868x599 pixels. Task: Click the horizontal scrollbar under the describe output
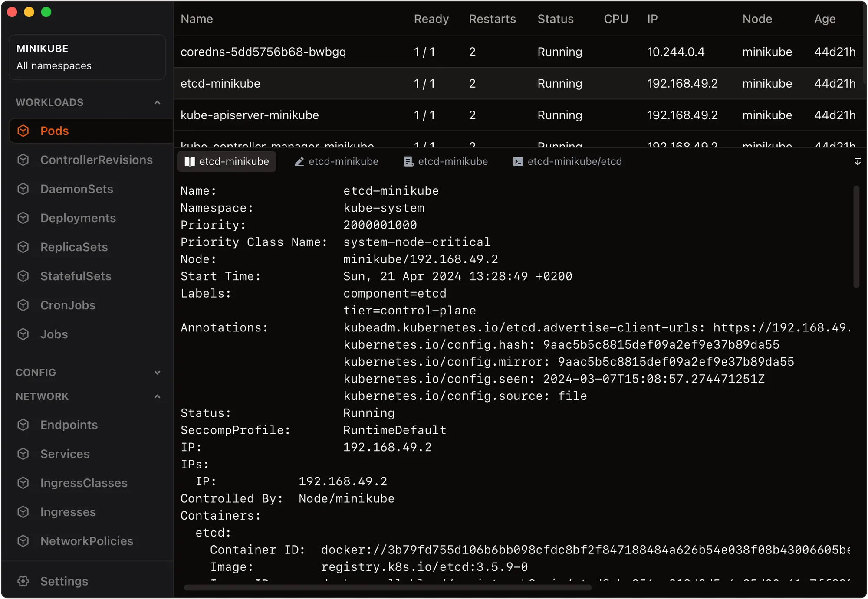[388, 587]
